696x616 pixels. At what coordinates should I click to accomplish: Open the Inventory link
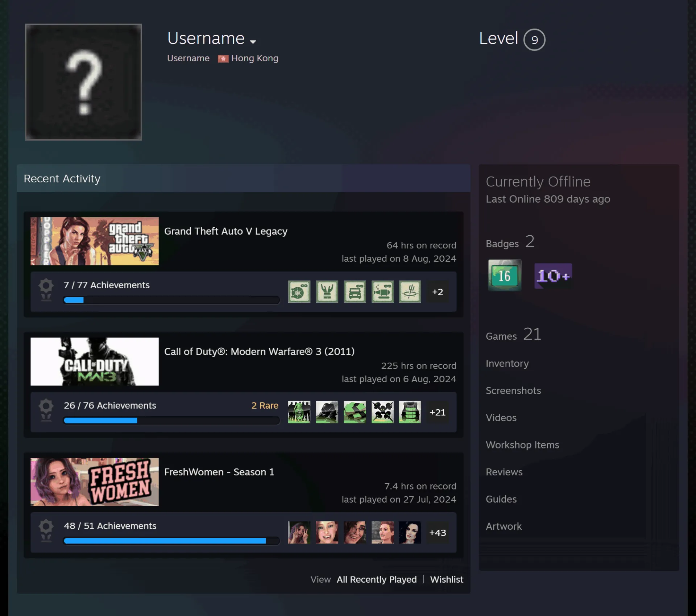click(507, 363)
